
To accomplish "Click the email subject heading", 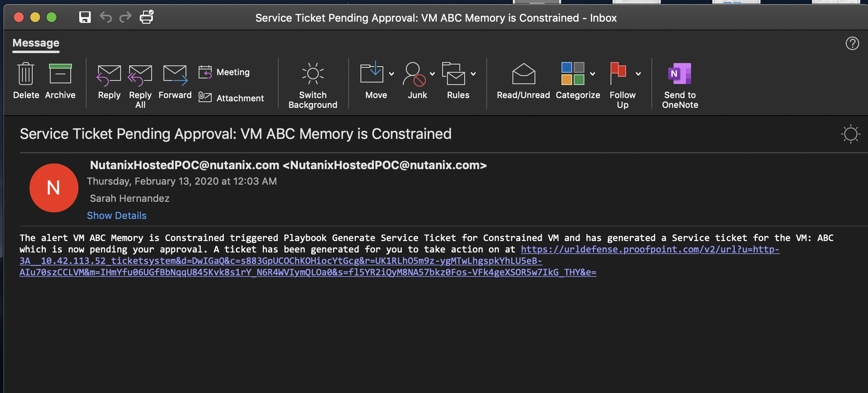I will (236, 134).
